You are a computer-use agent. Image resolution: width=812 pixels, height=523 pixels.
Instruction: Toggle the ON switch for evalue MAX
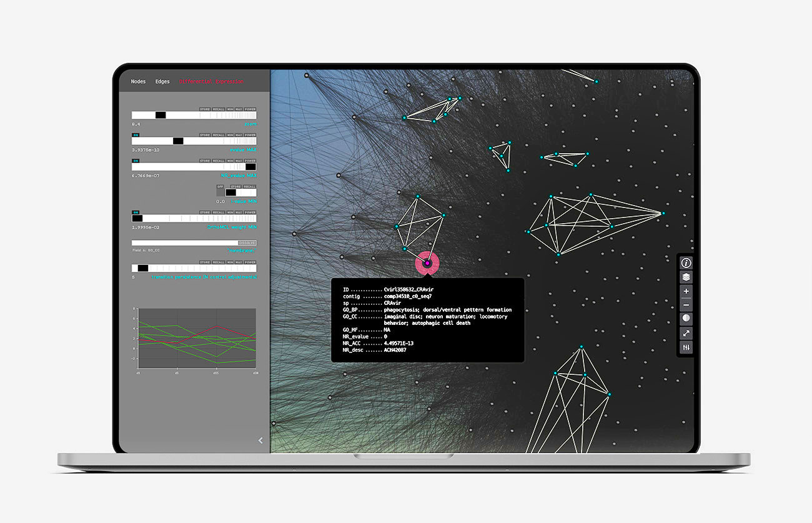136,134
